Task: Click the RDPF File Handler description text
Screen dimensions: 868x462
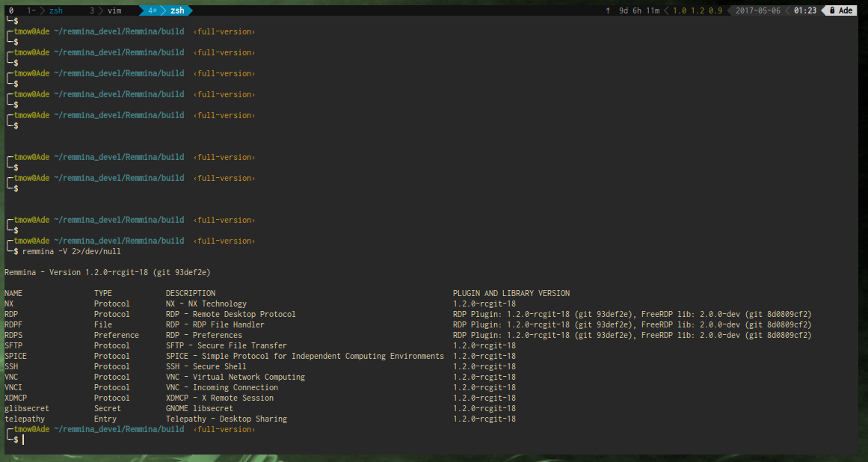Action: click(x=215, y=324)
